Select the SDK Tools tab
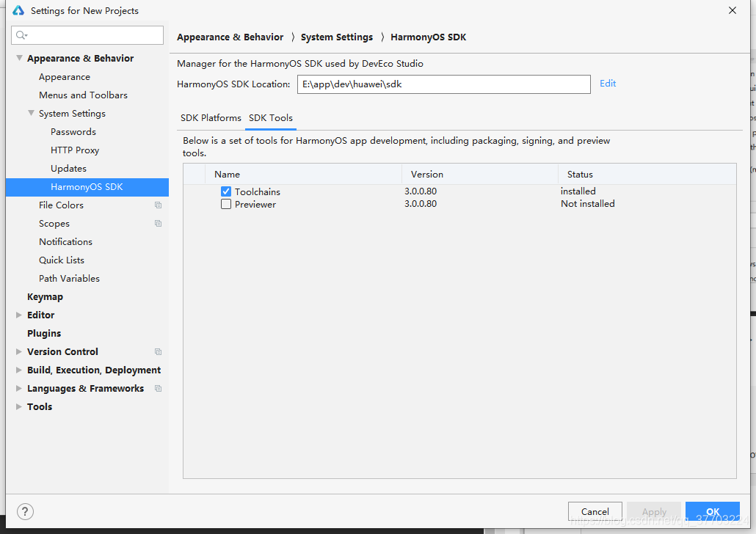 pos(271,118)
